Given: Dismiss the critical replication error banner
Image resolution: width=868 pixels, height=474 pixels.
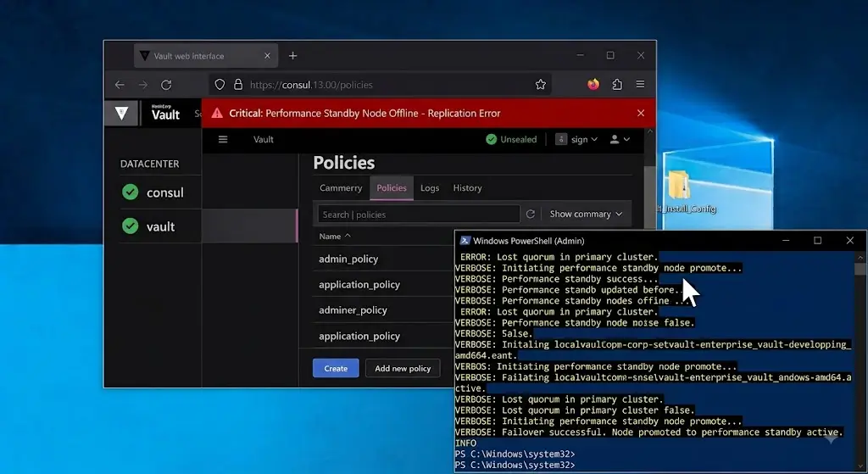Looking at the screenshot, I should click(641, 113).
